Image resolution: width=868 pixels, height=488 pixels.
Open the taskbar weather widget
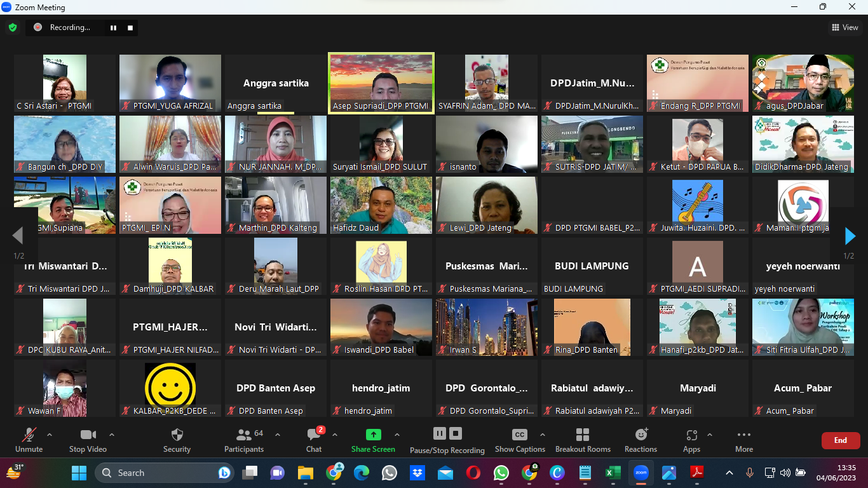click(x=15, y=472)
